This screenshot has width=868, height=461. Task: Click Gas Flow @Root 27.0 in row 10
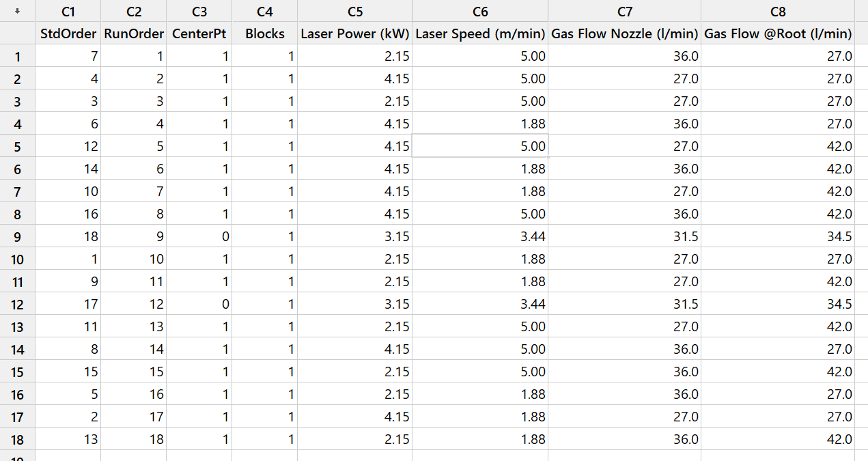click(777, 259)
